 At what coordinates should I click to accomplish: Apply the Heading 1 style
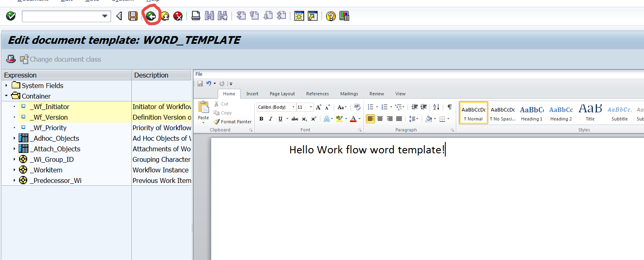pyautogui.click(x=532, y=112)
